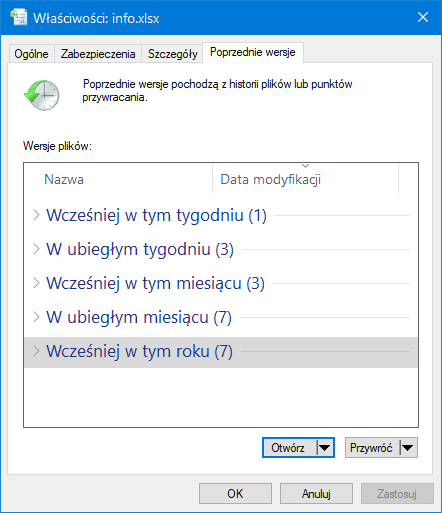
Task: Click the Otwórz button
Action: click(x=289, y=448)
